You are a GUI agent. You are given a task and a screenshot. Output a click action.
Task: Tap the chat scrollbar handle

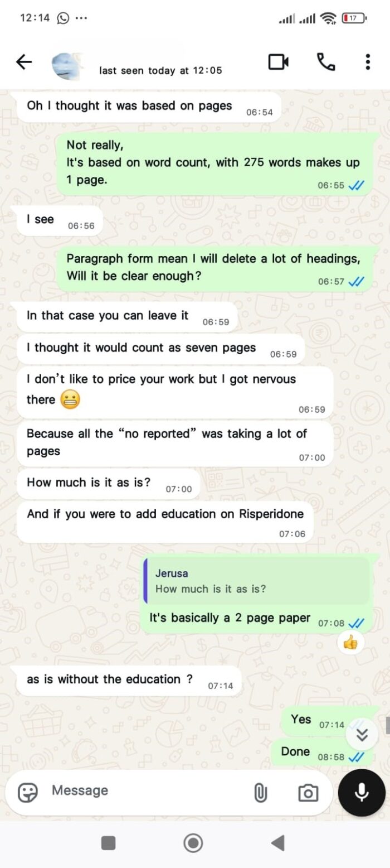387,725
